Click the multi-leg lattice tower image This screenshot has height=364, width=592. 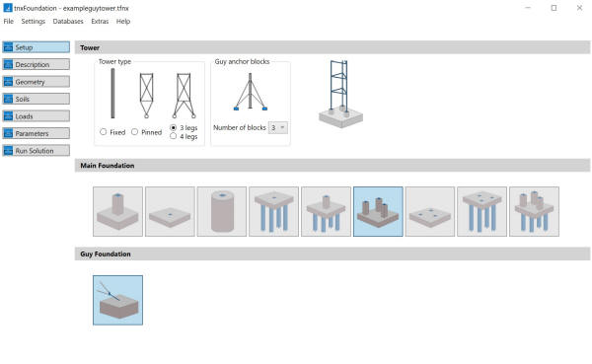[184, 96]
